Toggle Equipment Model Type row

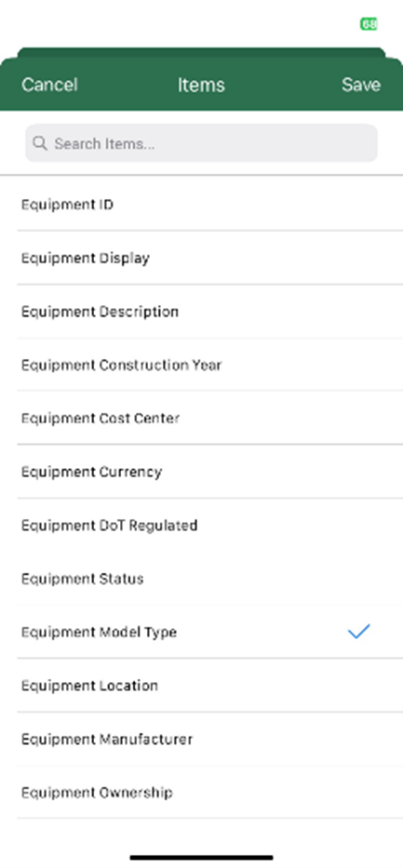click(x=201, y=632)
